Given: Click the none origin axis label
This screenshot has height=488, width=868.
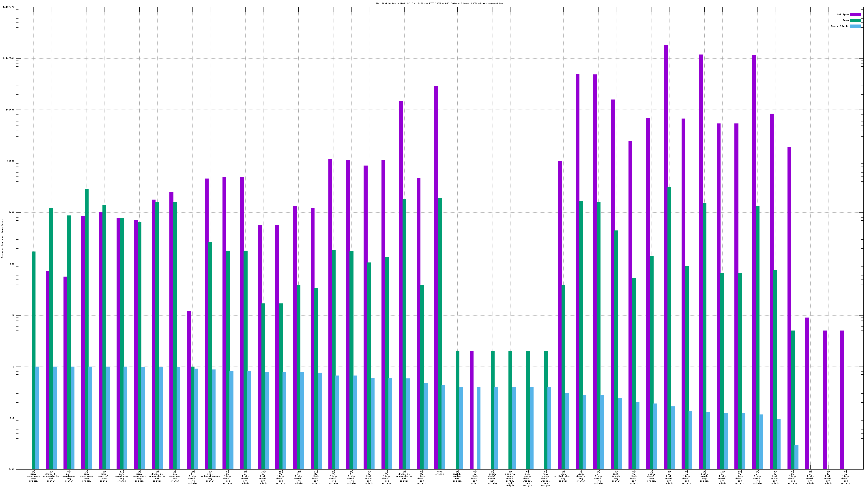Looking at the screenshot, I should (439, 473).
